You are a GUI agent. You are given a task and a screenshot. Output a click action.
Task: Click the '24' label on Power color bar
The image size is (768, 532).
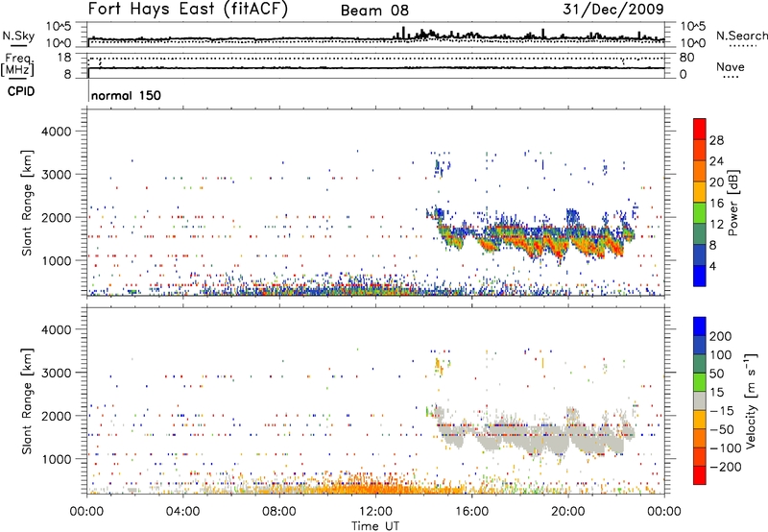(x=716, y=161)
